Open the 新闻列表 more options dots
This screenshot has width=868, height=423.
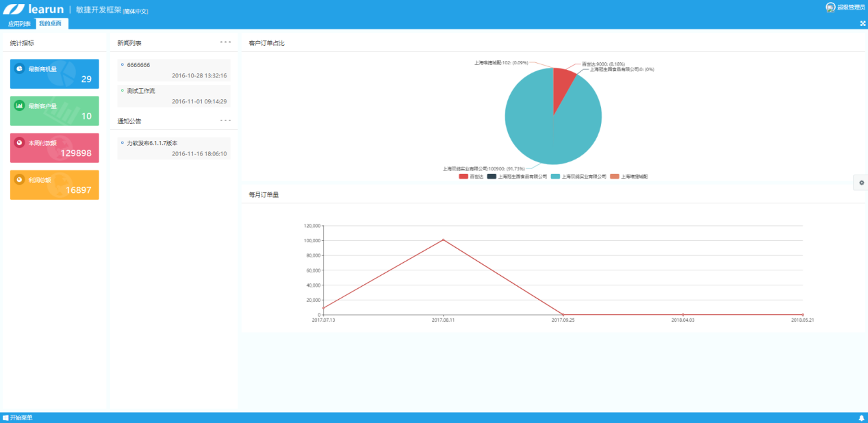click(225, 42)
